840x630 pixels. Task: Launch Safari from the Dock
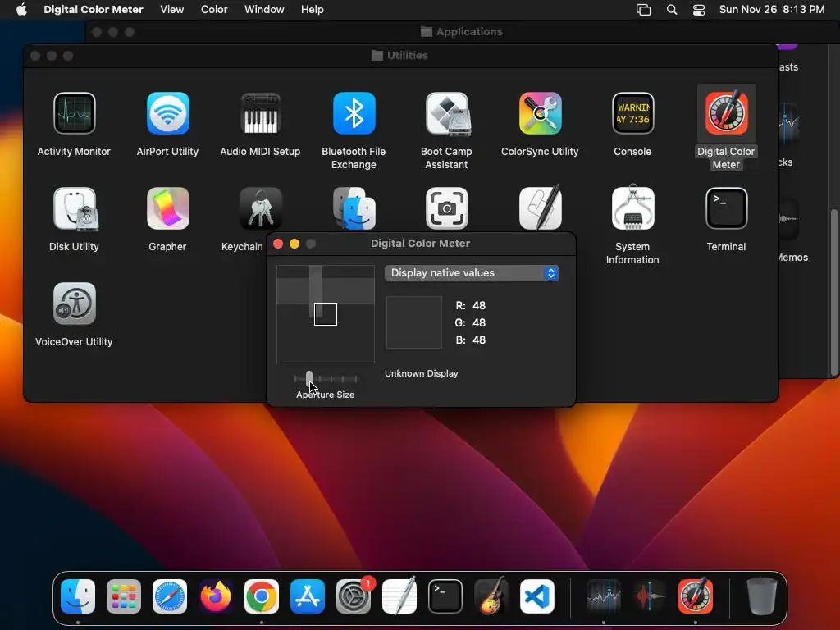pyautogui.click(x=170, y=596)
